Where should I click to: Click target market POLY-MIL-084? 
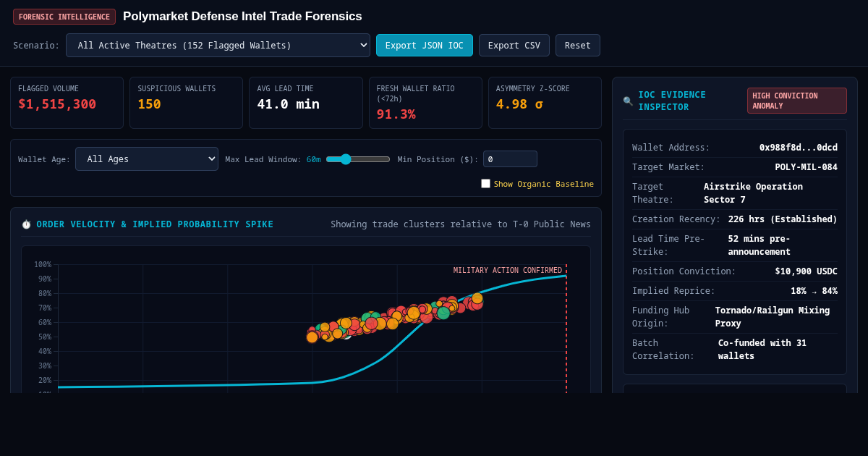(807, 167)
